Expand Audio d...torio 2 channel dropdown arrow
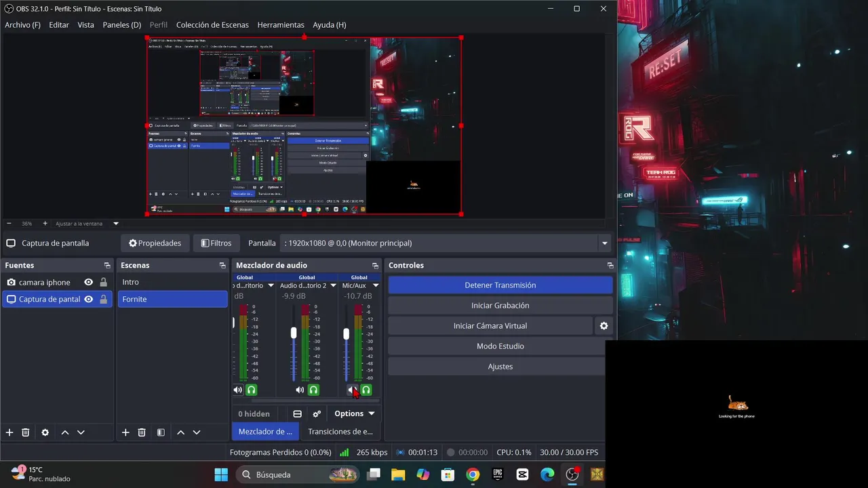Image resolution: width=868 pixels, height=488 pixels. coord(333,286)
